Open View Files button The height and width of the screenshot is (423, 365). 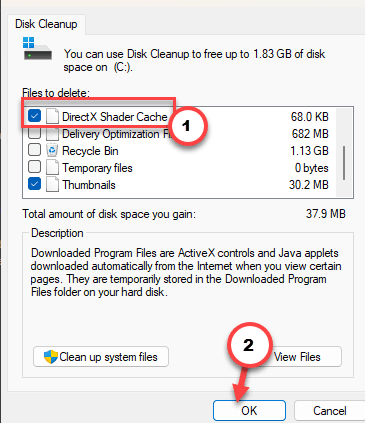[297, 357]
